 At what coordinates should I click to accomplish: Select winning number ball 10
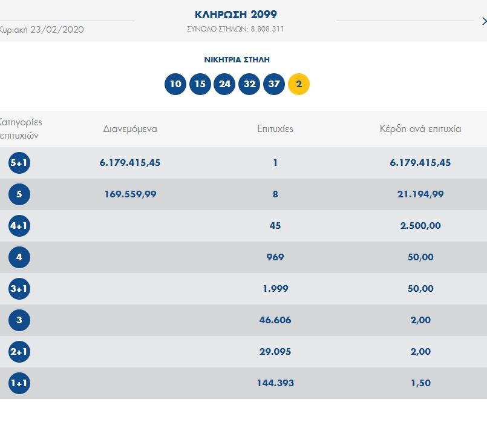coord(175,84)
